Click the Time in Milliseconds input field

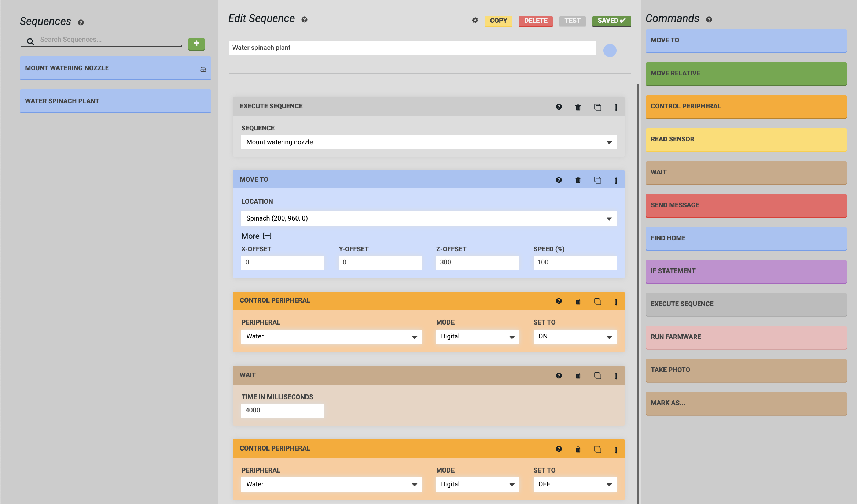pyautogui.click(x=282, y=410)
